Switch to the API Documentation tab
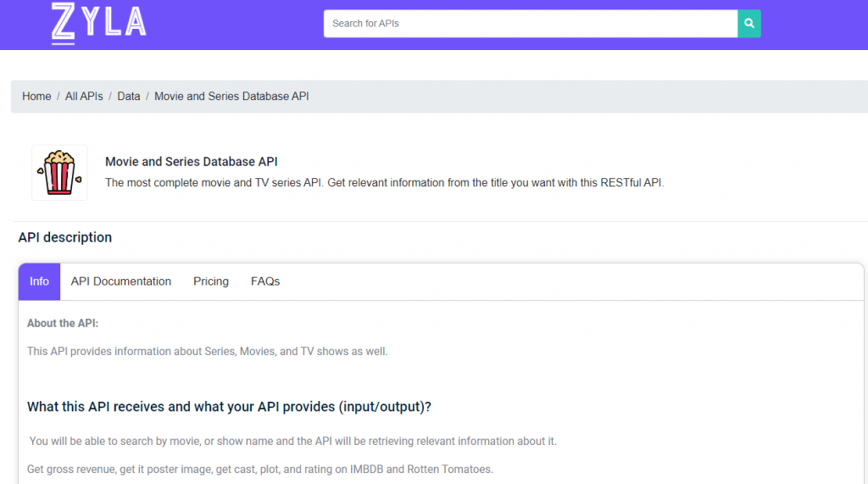 pyautogui.click(x=121, y=281)
